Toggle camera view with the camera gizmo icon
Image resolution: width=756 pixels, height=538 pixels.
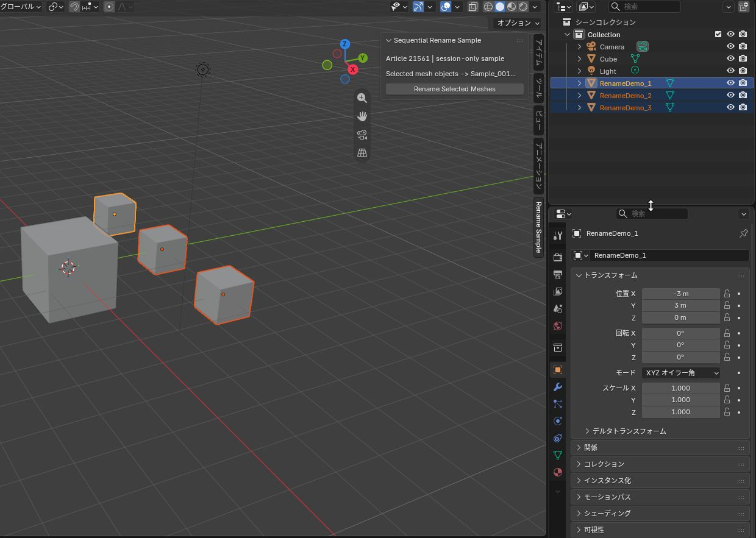(362, 135)
